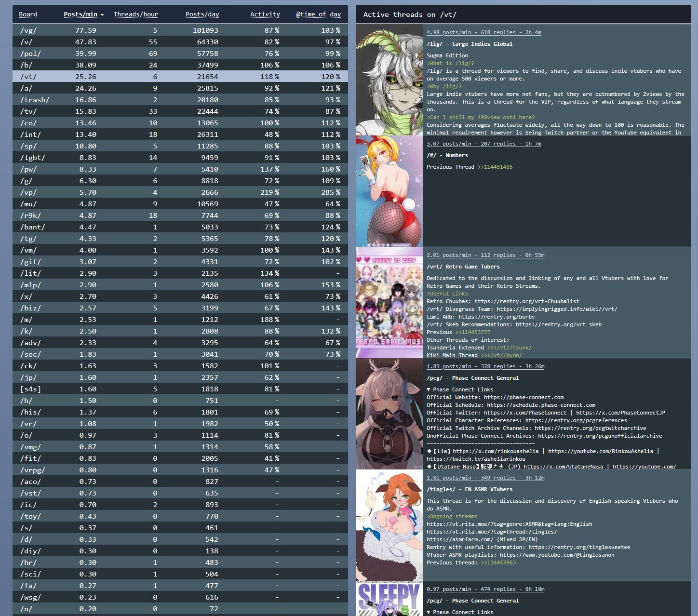This screenshot has width=698, height=616.
Task: Select the /tv/ board row
Action: [180, 111]
